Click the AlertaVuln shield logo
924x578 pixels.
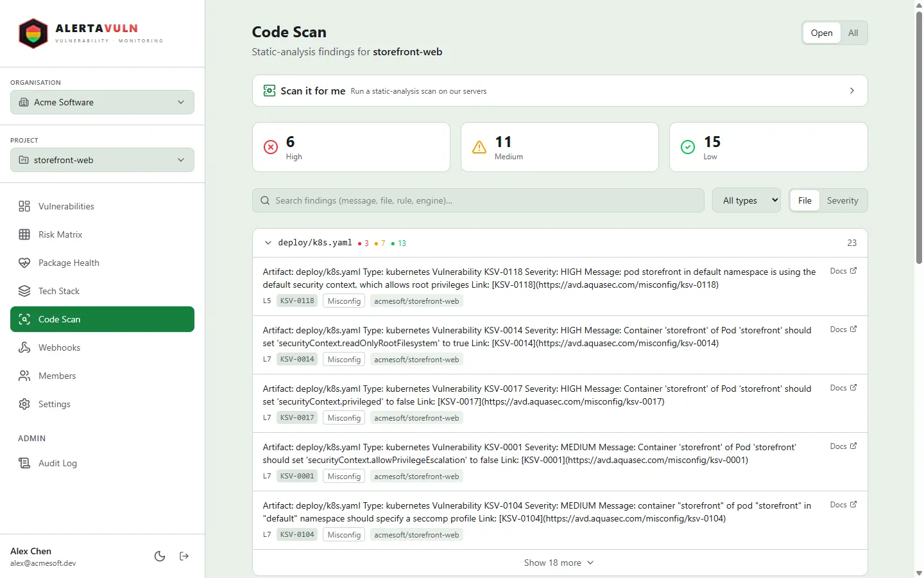click(33, 33)
